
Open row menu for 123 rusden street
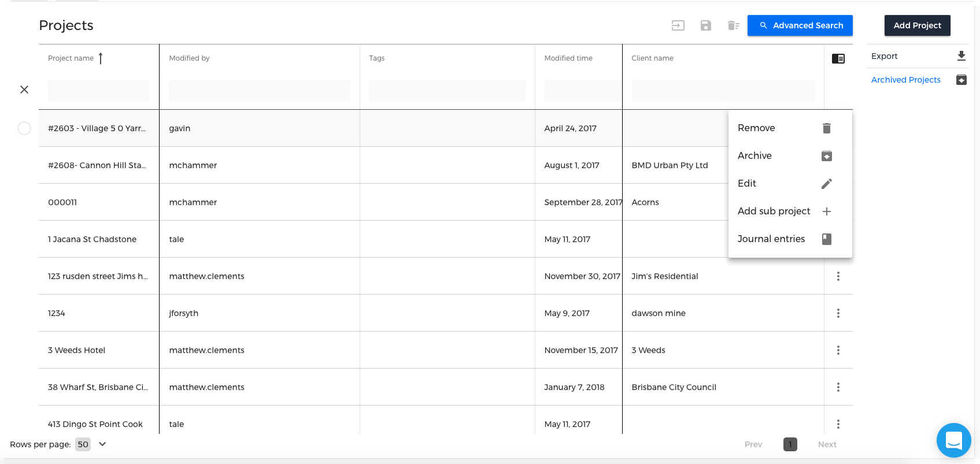tap(838, 276)
